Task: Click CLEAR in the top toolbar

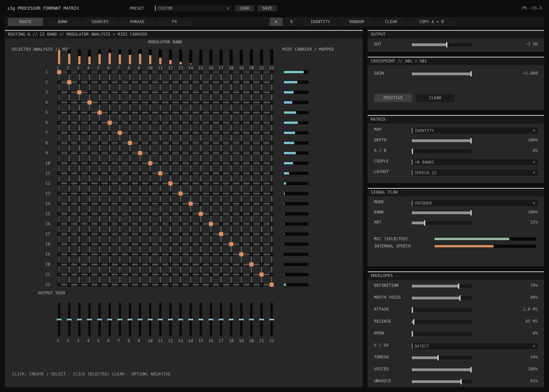Action: (391, 22)
